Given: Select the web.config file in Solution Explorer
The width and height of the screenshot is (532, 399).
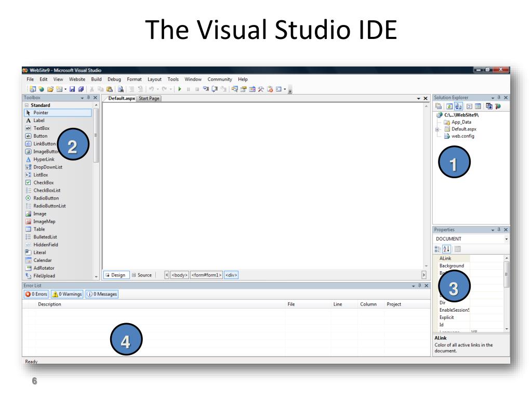Looking at the screenshot, I should (x=459, y=136).
